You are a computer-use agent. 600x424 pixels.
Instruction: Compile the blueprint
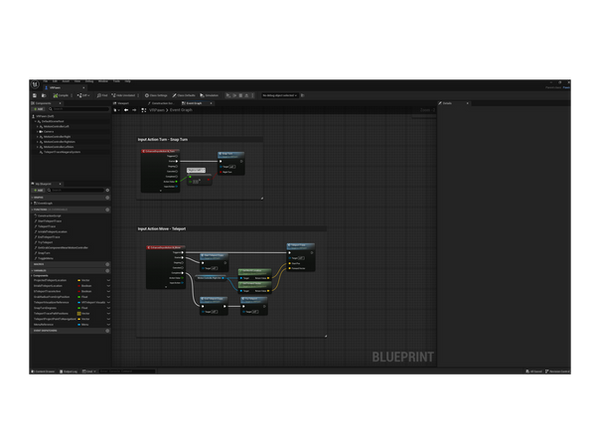point(61,95)
